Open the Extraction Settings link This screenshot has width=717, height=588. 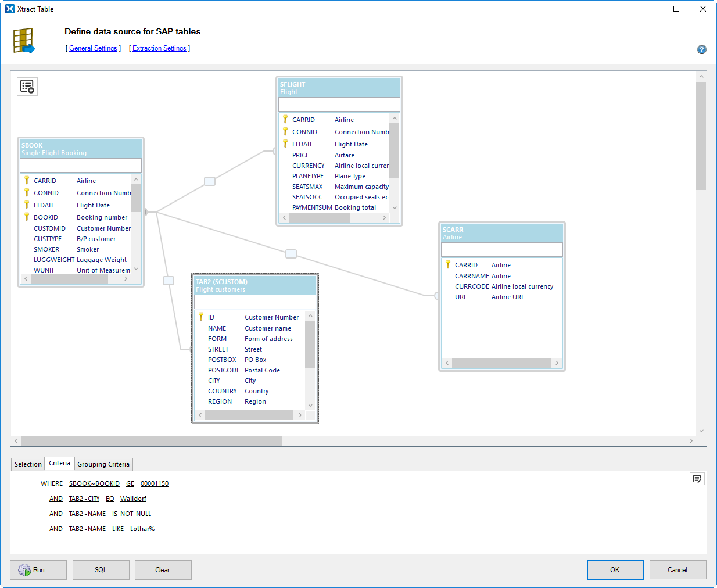point(159,48)
